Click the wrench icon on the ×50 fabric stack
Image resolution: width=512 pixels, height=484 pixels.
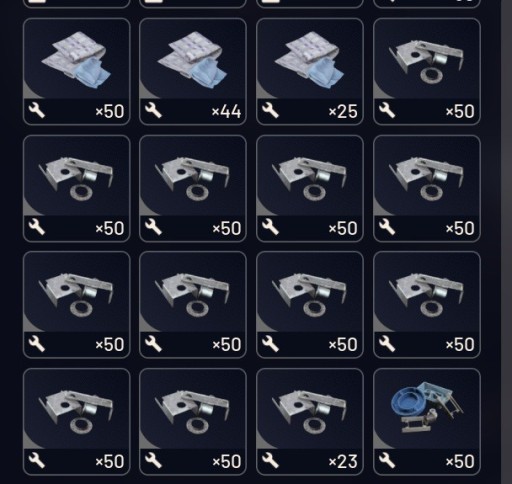[37, 110]
